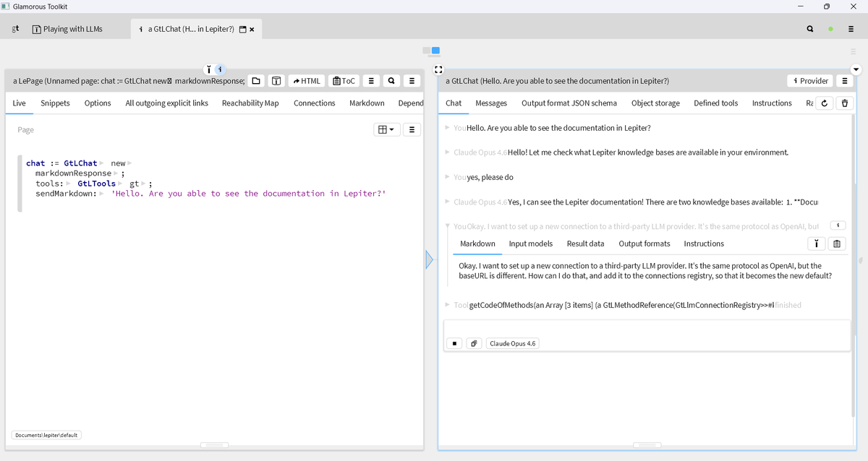This screenshot has height=461, width=868.
Task: Click the Documents\lepiter\default database label
Action: click(46, 435)
